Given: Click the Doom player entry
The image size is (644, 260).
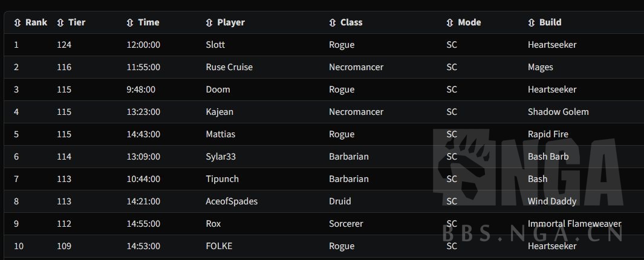Looking at the screenshot, I should 218,89.
